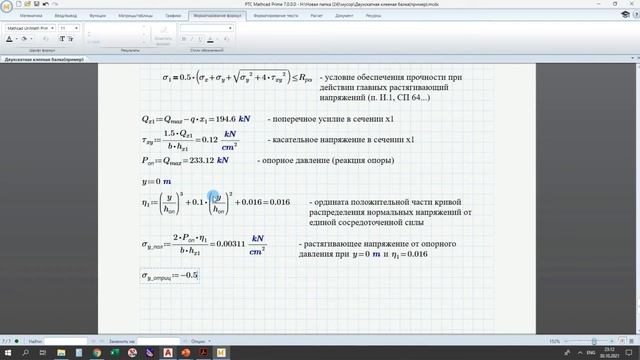Open the Графики ribbon tab
This screenshot has height=360, width=640.
click(x=173, y=16)
